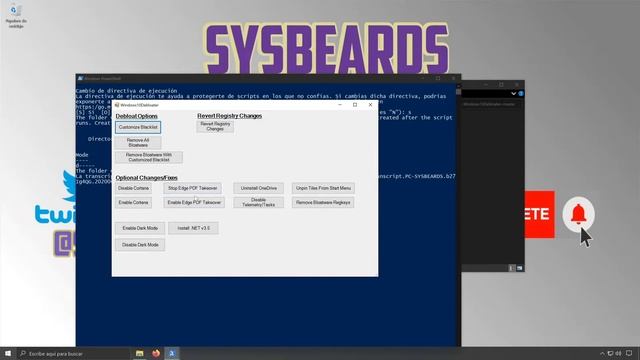Close the Windows10Debloater window

click(370, 105)
